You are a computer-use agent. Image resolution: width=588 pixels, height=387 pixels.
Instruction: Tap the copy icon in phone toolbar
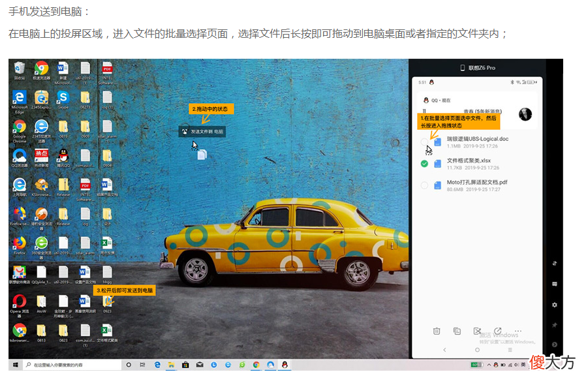coord(457,331)
